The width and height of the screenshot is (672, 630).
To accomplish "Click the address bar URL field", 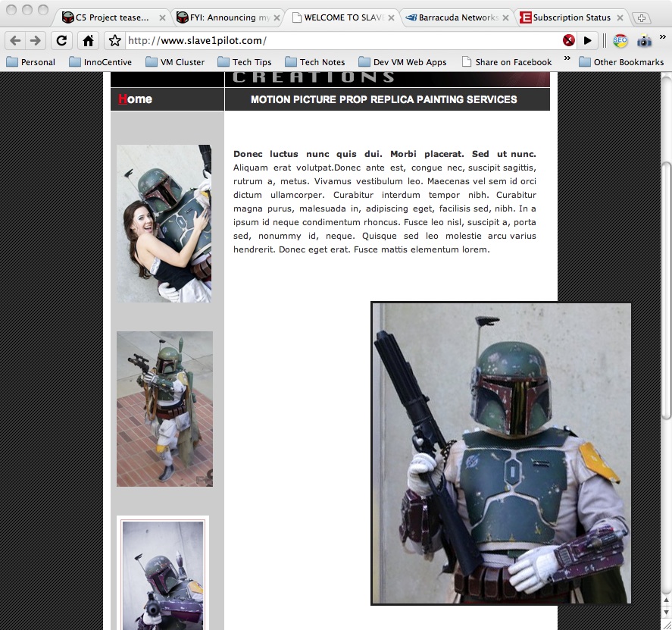I will [x=341, y=41].
